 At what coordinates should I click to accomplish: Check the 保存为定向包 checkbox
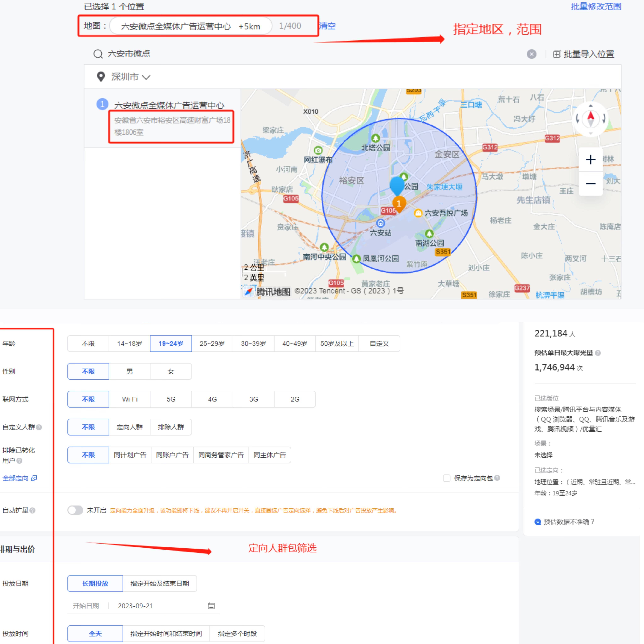[446, 478]
